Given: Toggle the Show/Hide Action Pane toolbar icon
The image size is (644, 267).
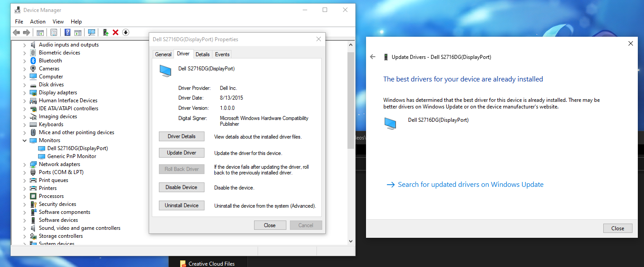Looking at the screenshot, I should point(78,32).
